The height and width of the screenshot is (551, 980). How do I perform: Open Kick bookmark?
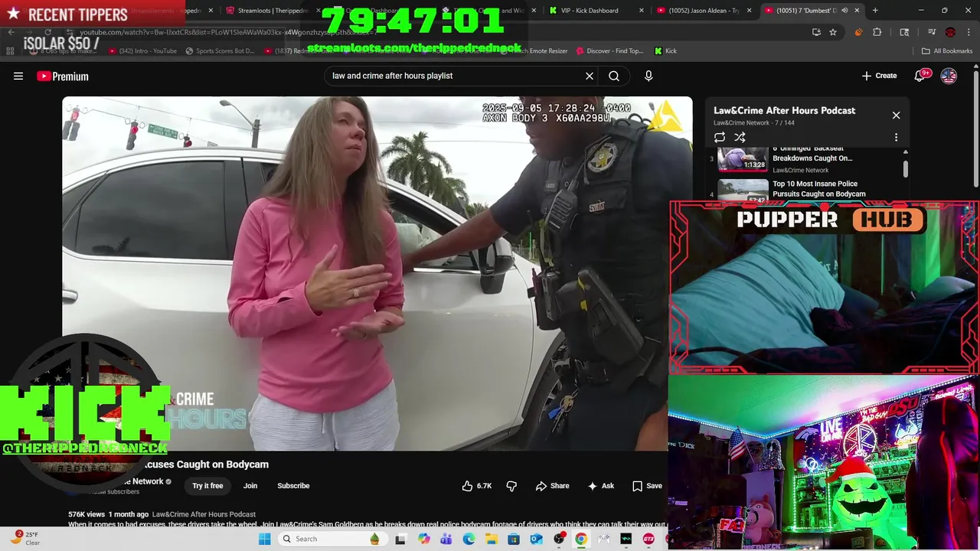(665, 51)
